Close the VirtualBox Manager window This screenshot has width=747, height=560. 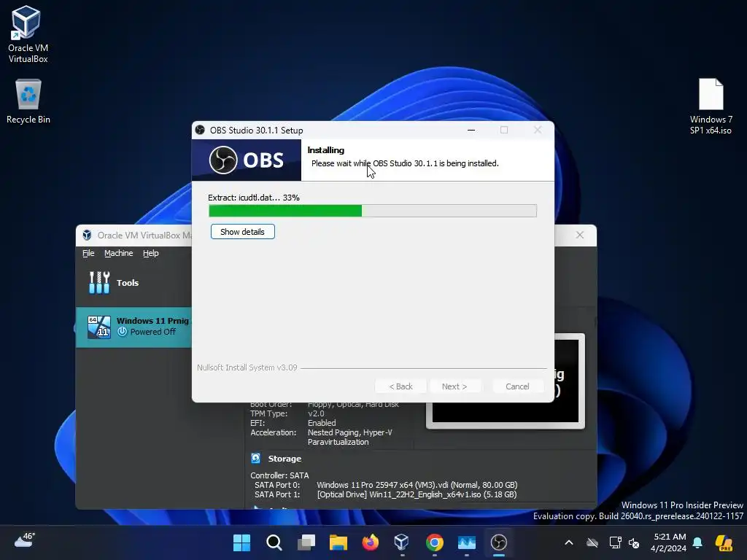click(580, 235)
